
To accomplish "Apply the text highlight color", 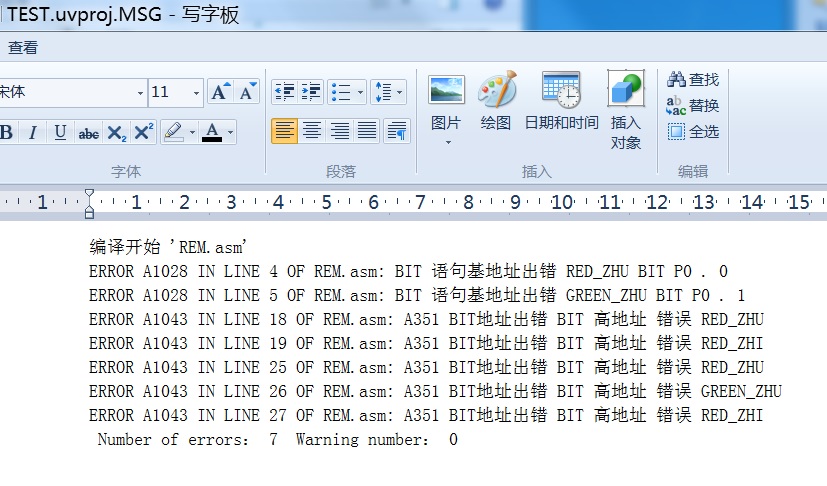I will pos(174,132).
